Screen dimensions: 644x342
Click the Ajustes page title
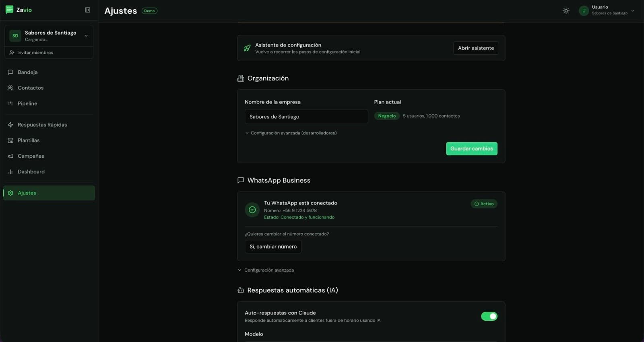coord(121,11)
